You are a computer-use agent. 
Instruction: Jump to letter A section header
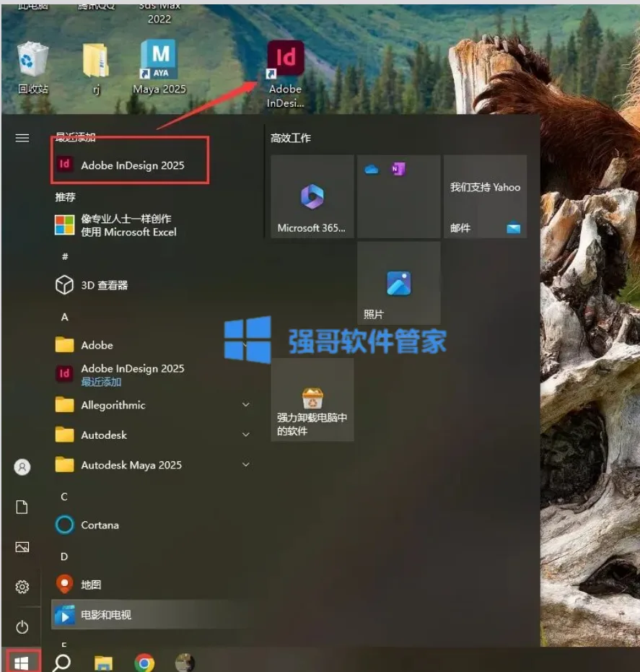click(64, 317)
